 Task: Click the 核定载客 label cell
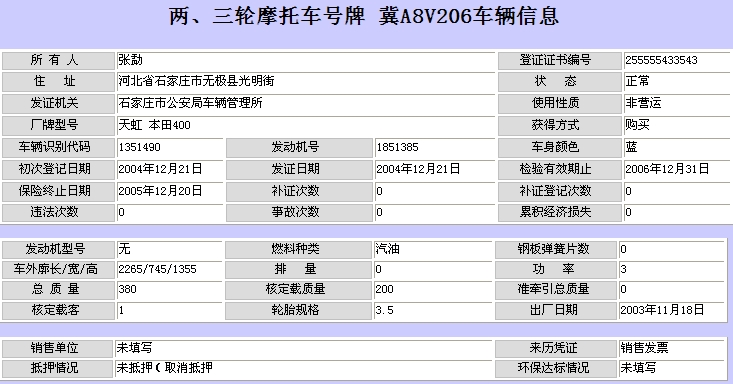58,310
